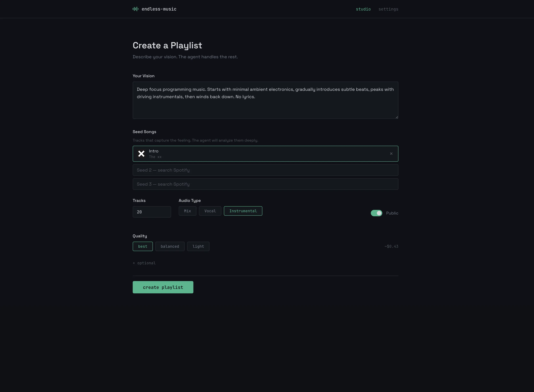Open the studio page
Image resolution: width=534 pixels, height=392 pixels.
coord(363,9)
